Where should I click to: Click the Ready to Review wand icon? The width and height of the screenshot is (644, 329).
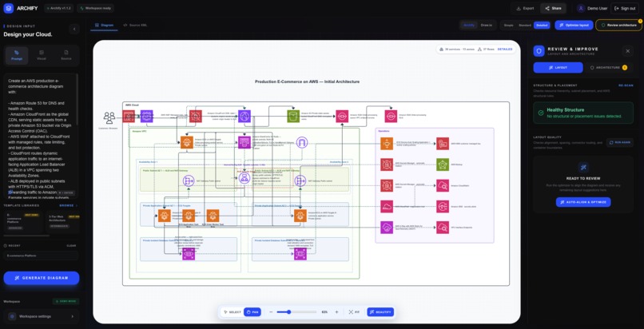tap(583, 167)
